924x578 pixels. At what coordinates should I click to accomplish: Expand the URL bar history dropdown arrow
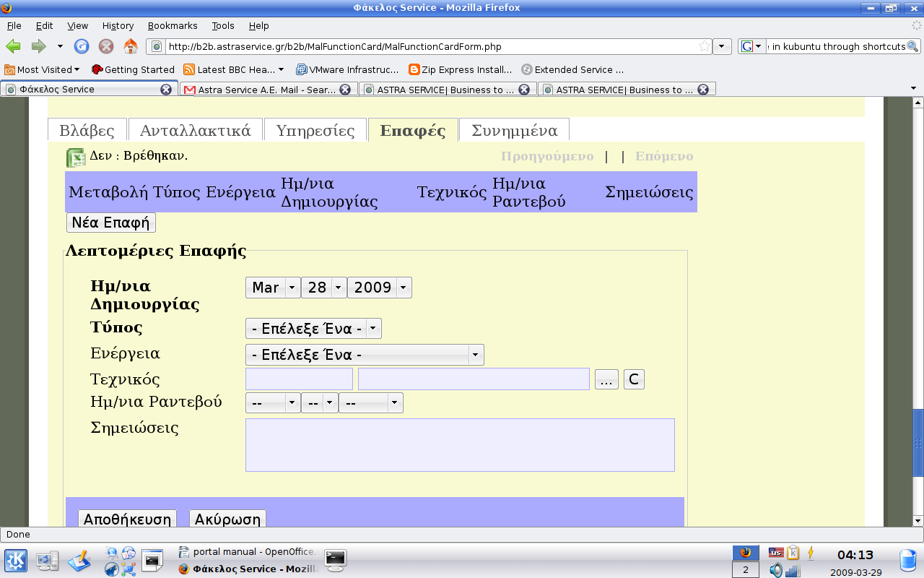(x=723, y=46)
